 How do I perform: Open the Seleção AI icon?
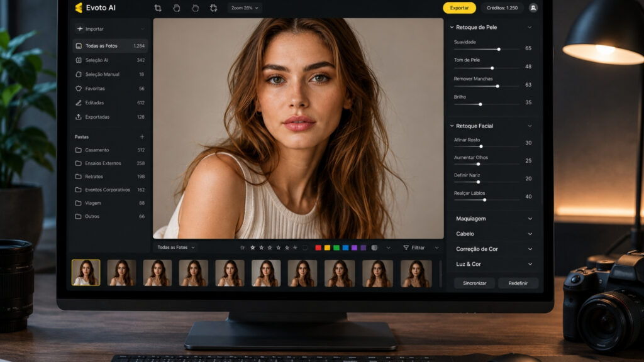click(x=79, y=60)
